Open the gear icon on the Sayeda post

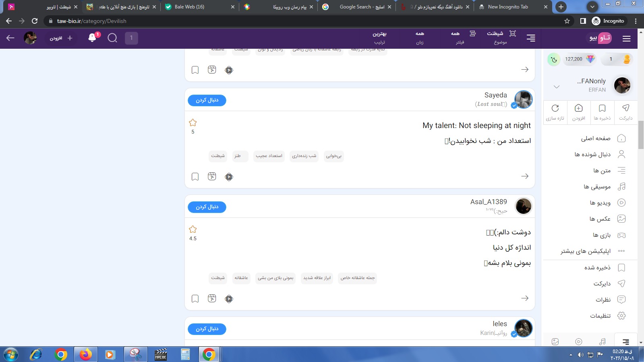pos(229,177)
